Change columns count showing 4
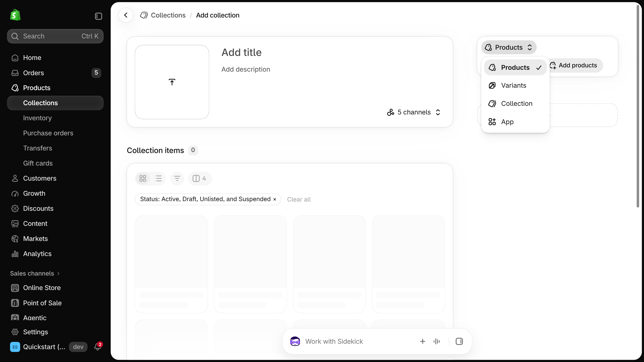This screenshot has height=362, width=644. point(200,178)
